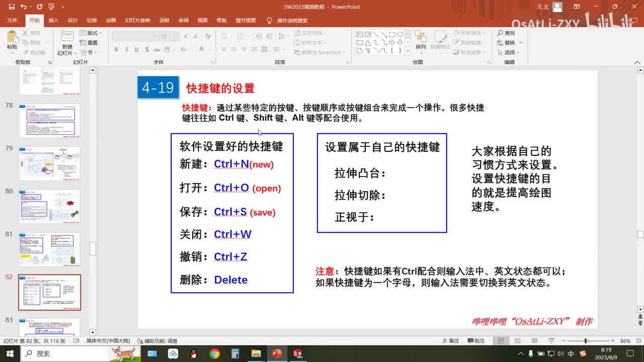Image resolution: width=644 pixels, height=362 pixels.
Task: Open SolidWorks 2022 in taskbar
Action: click(x=297, y=353)
